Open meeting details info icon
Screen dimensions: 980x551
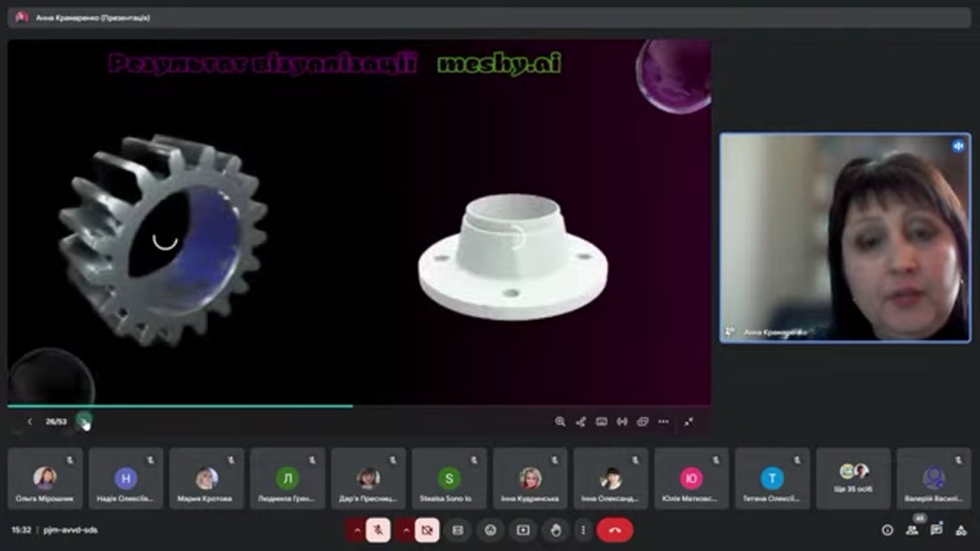coord(887,530)
